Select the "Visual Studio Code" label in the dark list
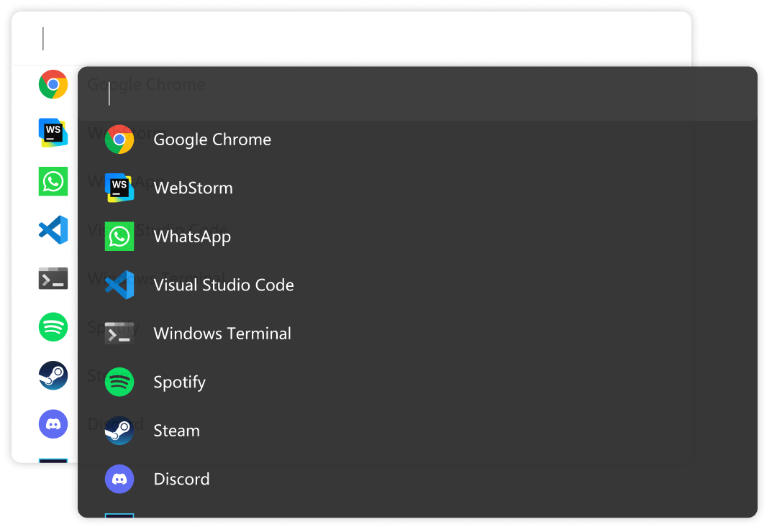777x532 pixels. [x=224, y=285]
